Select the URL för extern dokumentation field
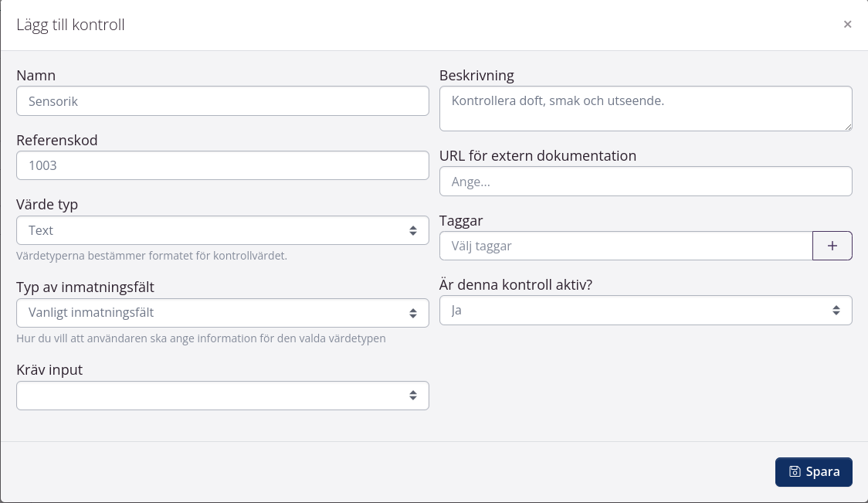This screenshot has height=503, width=868. click(x=645, y=182)
